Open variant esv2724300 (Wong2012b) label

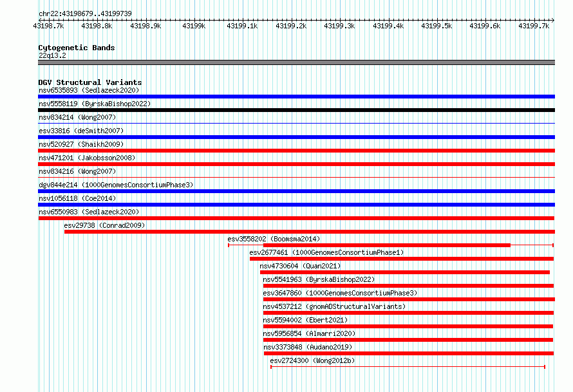point(312,360)
